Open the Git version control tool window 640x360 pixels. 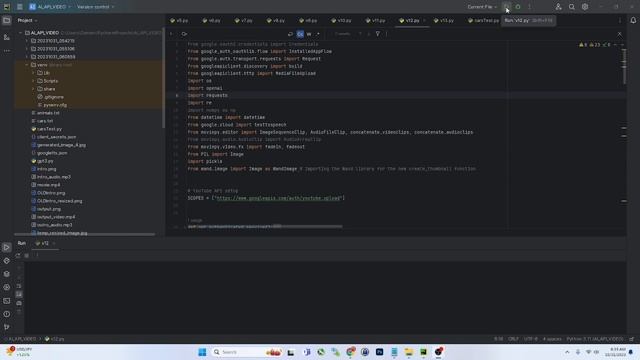[7, 327]
